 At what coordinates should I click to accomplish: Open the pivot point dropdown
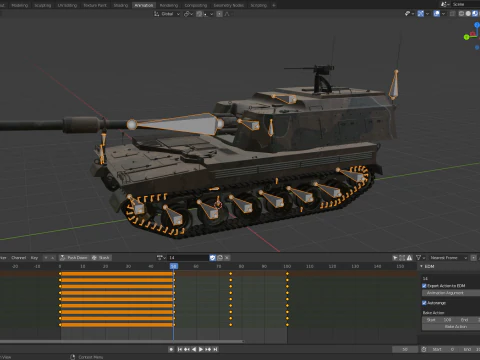188,14
